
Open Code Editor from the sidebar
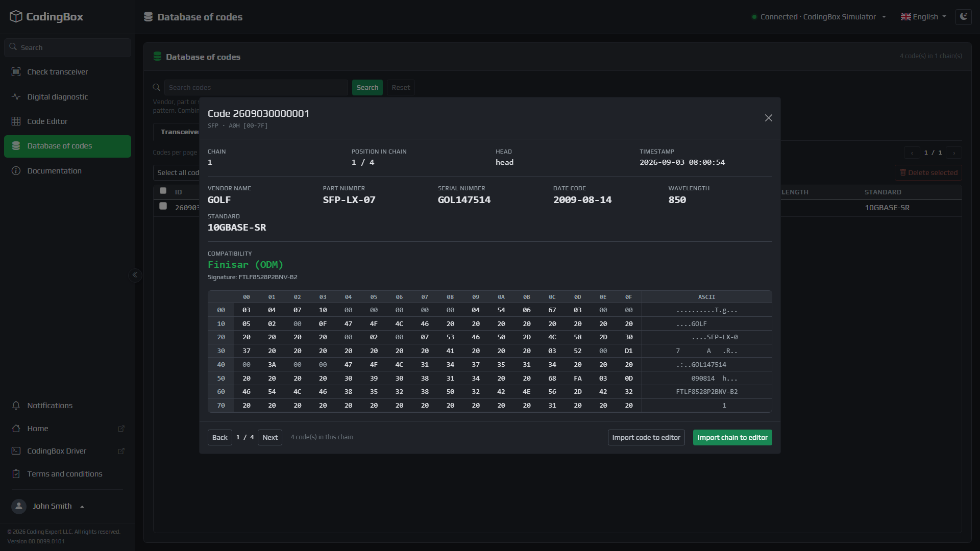click(67, 121)
